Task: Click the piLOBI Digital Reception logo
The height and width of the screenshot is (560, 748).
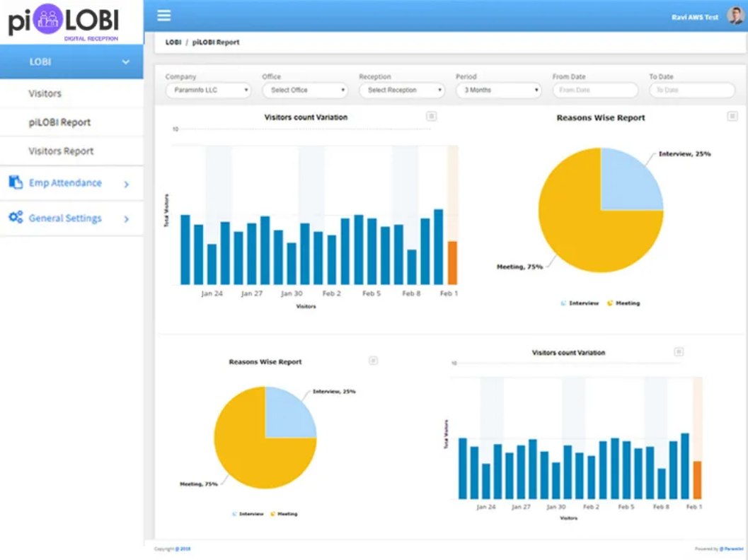Action: tap(64, 22)
